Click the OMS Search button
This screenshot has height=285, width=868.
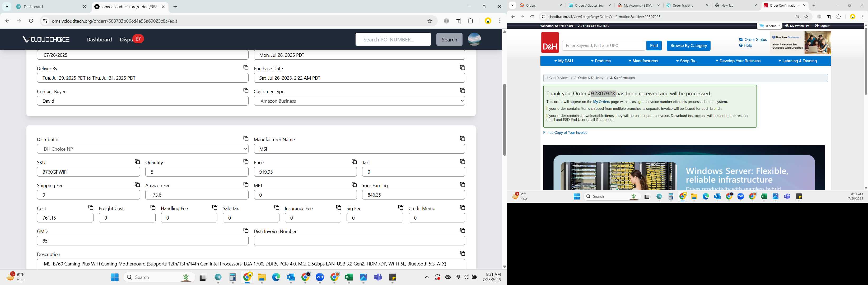[x=449, y=39]
